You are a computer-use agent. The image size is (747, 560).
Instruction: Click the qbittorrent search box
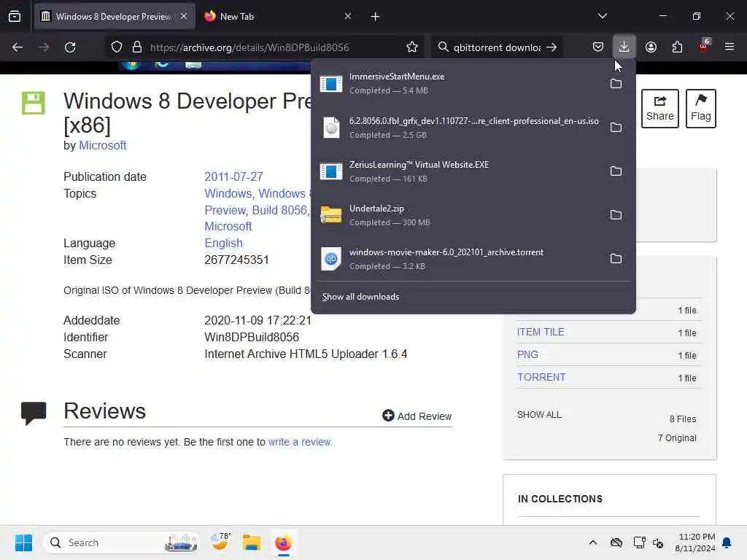point(496,47)
